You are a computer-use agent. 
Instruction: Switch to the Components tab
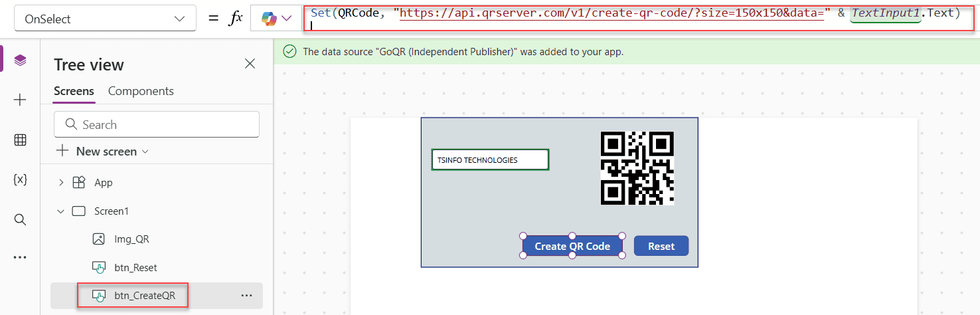pos(141,91)
